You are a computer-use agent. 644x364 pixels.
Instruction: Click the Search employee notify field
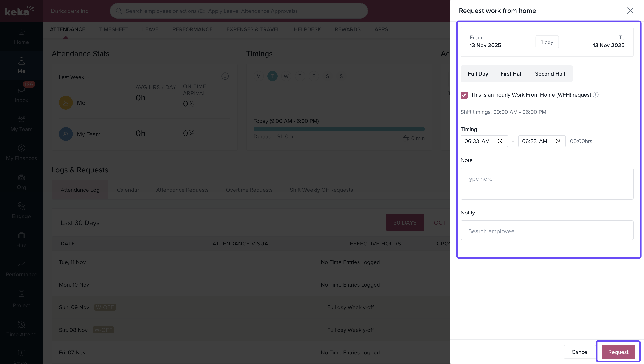(547, 231)
